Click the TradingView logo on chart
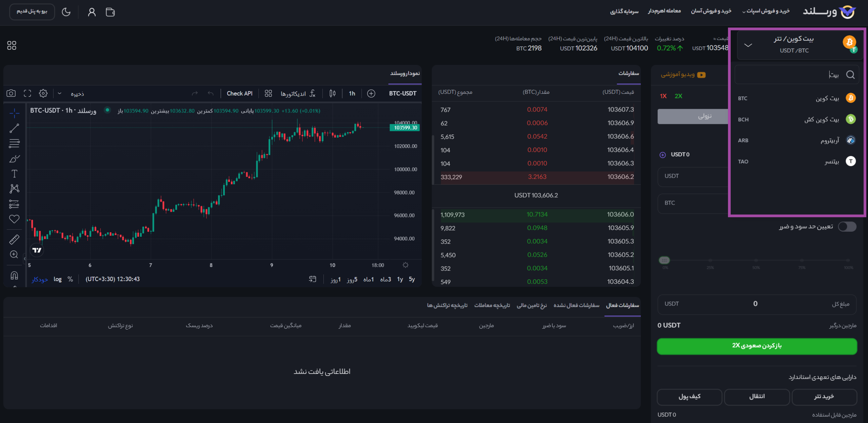The height and width of the screenshot is (423, 868). tap(37, 250)
